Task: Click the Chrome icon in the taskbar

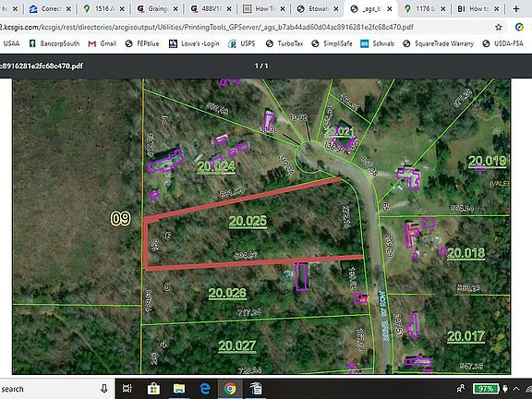Action: click(x=230, y=389)
